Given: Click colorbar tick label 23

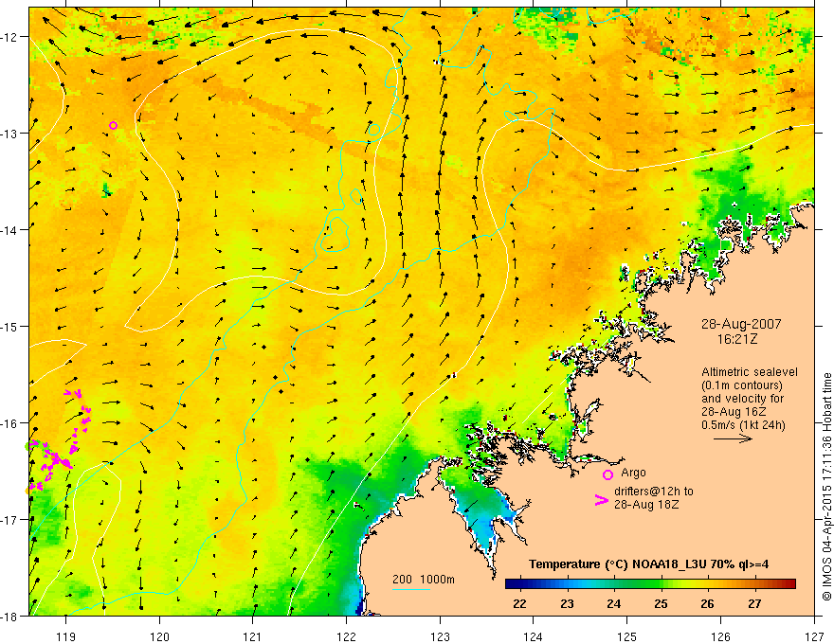Looking at the screenshot, I should [567, 604].
